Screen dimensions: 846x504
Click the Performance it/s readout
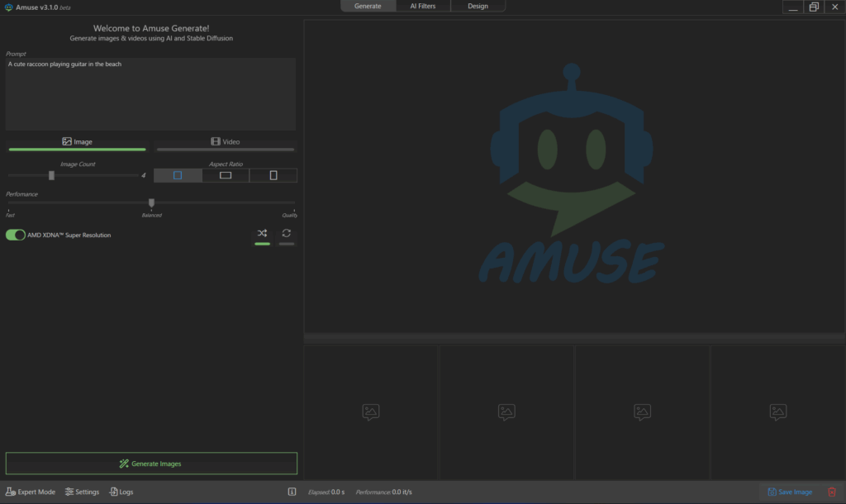(x=383, y=492)
